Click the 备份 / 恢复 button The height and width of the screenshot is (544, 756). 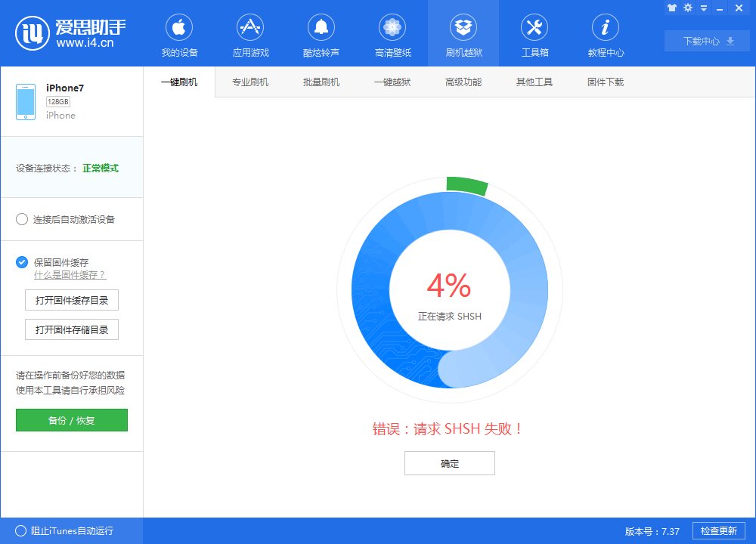[71, 420]
